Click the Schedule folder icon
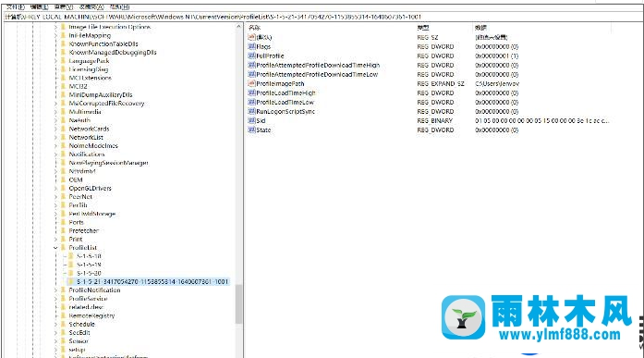 pos(63,324)
